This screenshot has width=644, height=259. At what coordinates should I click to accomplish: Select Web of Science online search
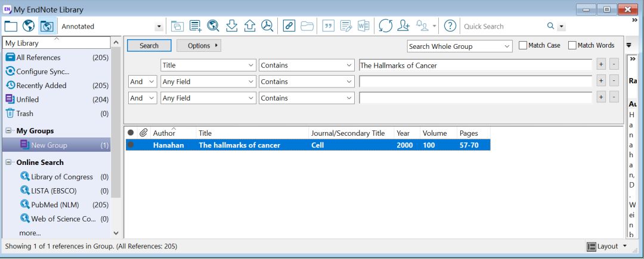coord(64,219)
